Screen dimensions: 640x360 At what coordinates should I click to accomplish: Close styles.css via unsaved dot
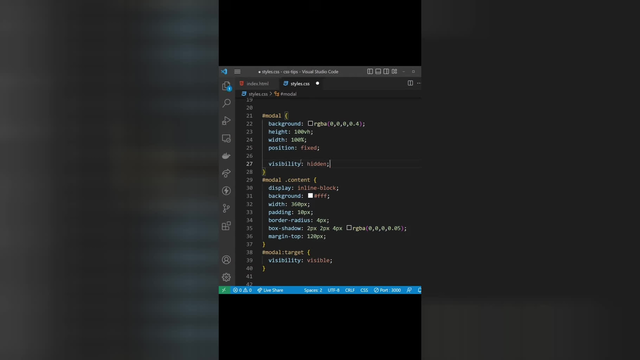(317, 84)
